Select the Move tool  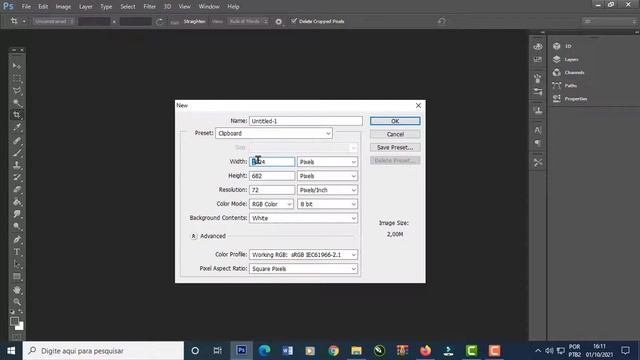coord(17,65)
